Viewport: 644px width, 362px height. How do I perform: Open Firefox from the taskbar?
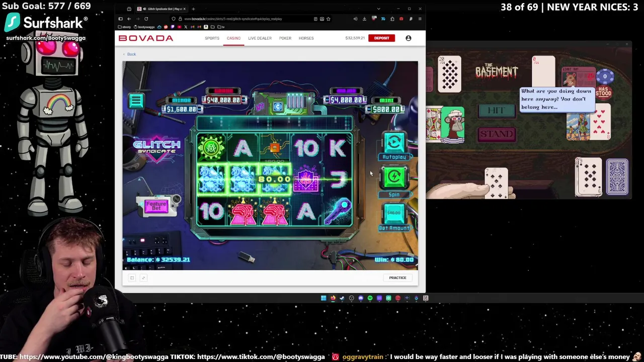[x=333, y=298]
